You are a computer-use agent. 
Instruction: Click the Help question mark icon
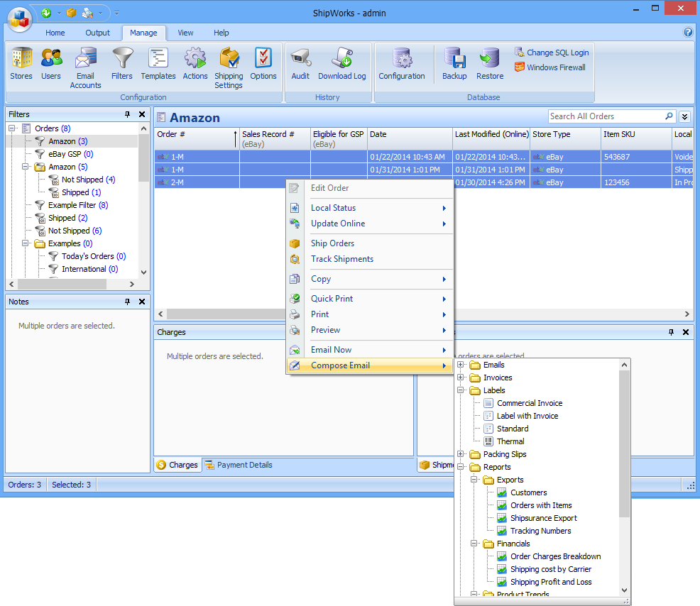click(687, 32)
